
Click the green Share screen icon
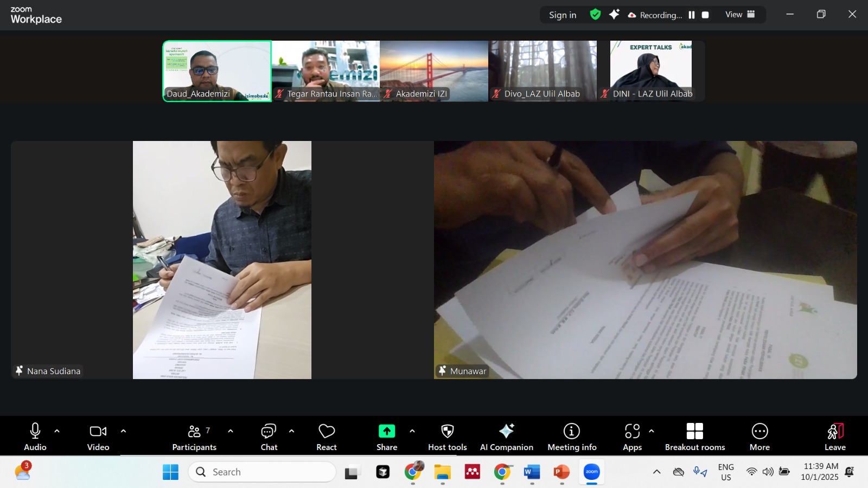click(386, 432)
